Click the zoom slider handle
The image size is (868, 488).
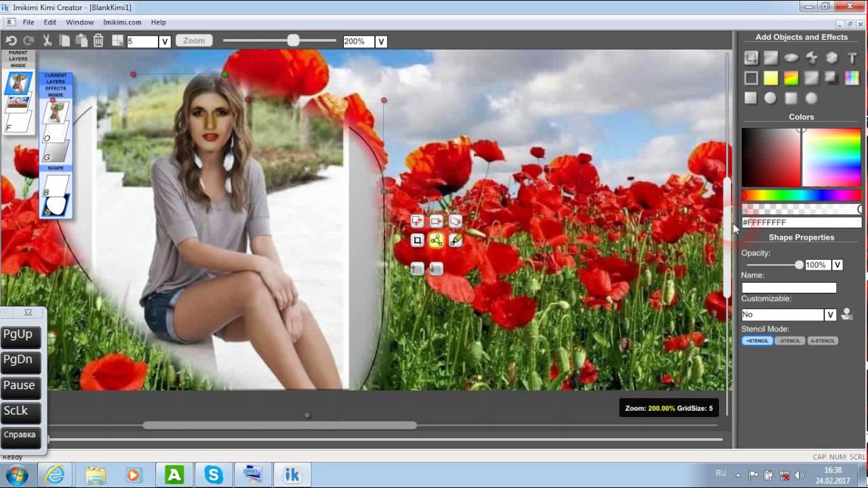pos(293,41)
